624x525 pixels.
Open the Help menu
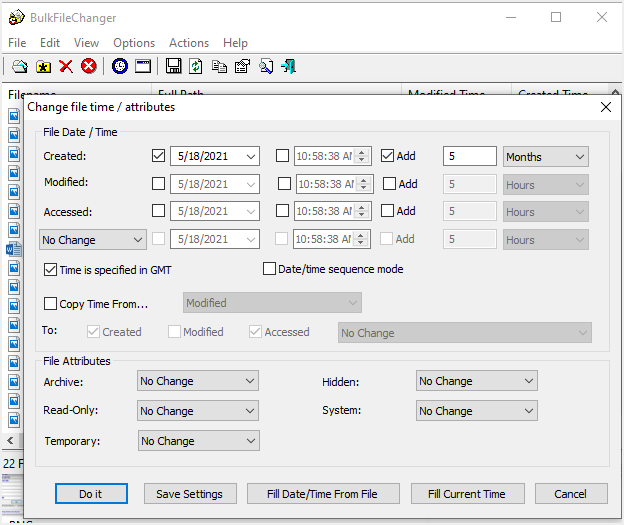tap(235, 43)
